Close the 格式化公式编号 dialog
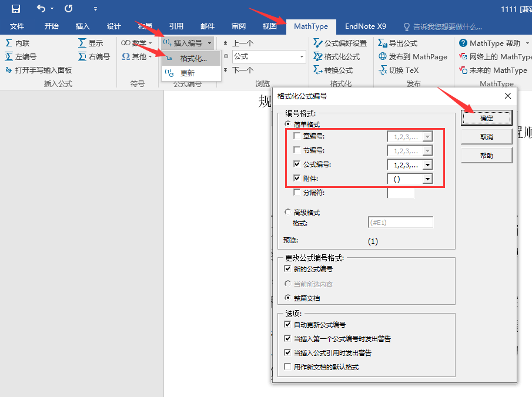This screenshot has width=532, height=397. pyautogui.click(x=507, y=96)
